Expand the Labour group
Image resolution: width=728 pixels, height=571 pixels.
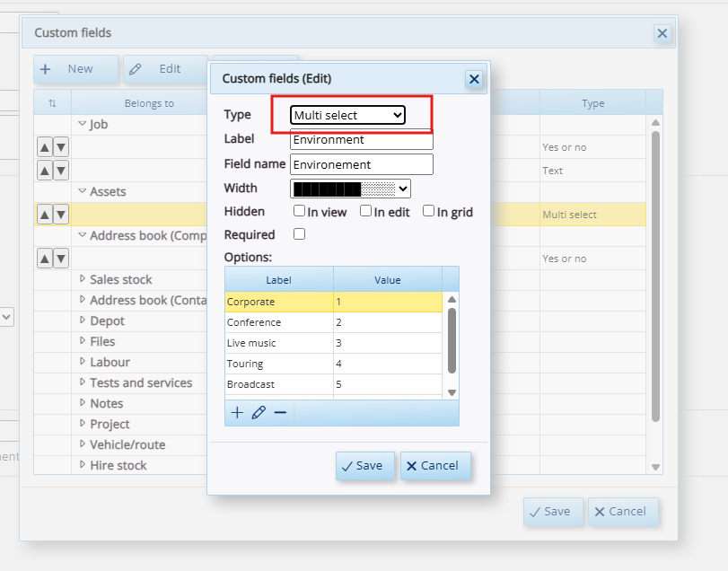tap(83, 361)
